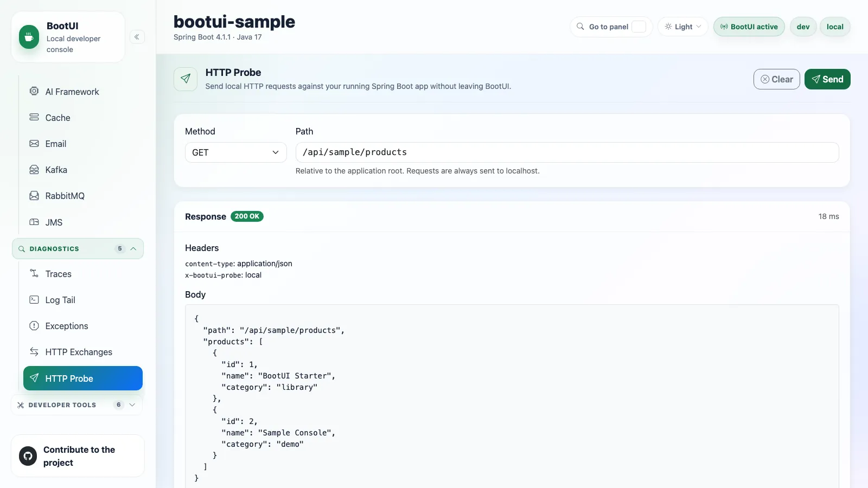Viewport: 868px width, 488px height.
Task: Click the BootUI active status pill
Action: 749,27
